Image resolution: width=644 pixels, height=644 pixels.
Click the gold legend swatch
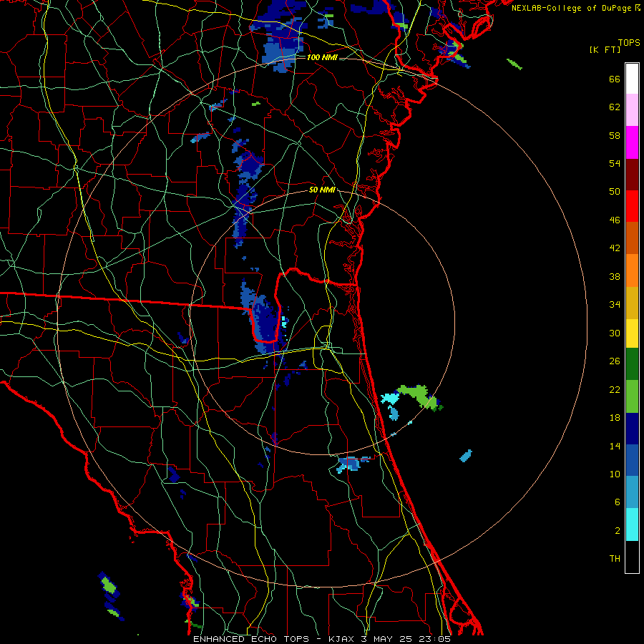click(x=632, y=303)
